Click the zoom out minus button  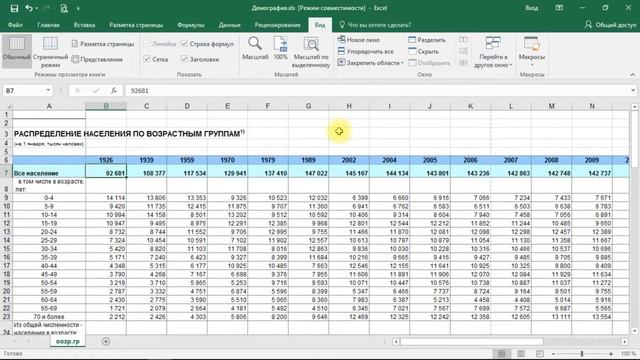553,353
